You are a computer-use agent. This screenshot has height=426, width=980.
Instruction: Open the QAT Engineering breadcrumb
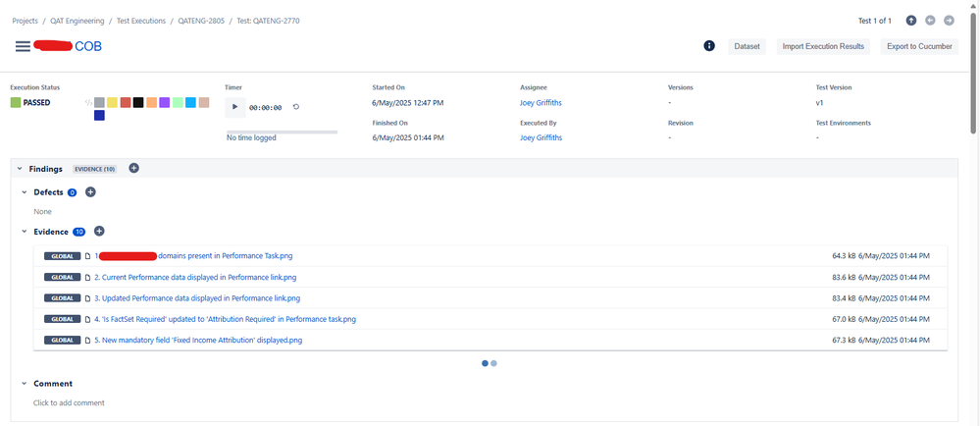click(x=77, y=21)
